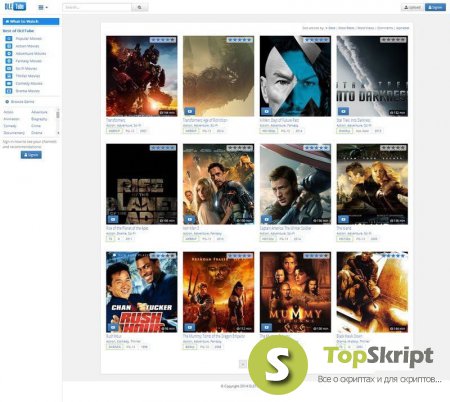Click the DLE Tube logo

(x=15, y=6)
